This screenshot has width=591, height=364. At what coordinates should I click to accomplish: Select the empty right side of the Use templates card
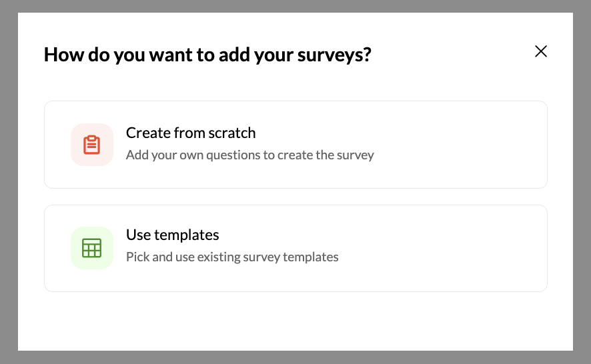(445, 248)
